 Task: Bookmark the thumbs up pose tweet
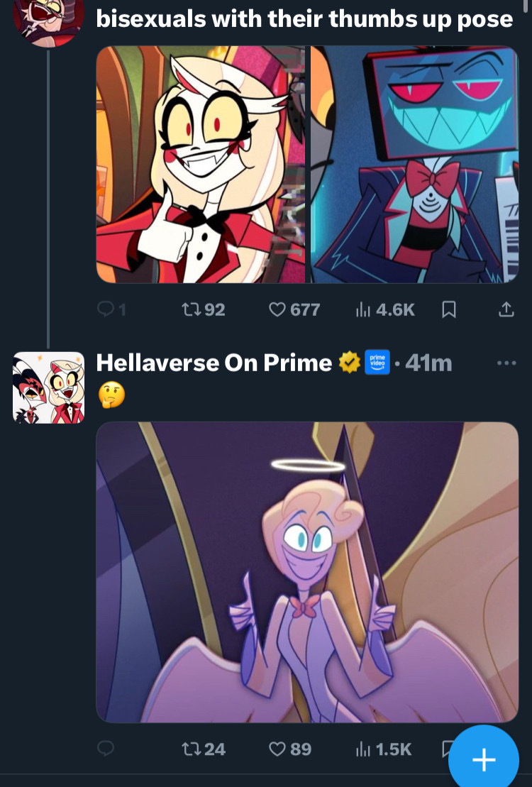tap(448, 309)
